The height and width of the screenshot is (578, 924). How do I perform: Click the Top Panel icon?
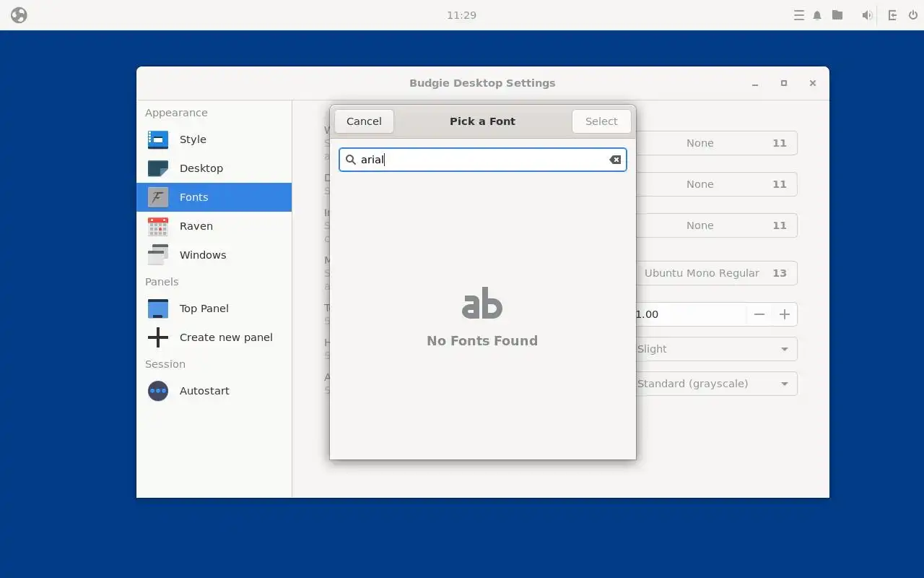158,309
